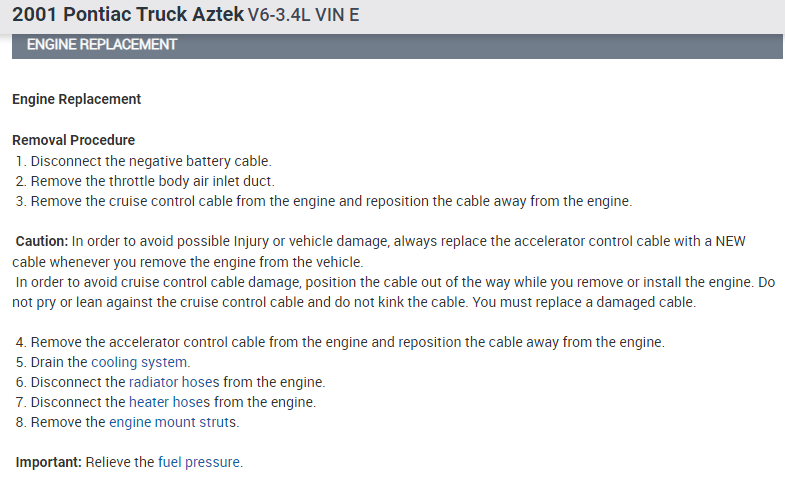Image resolution: width=785 pixels, height=490 pixels.
Task: Click step 1 about negative battery cable
Action: pyautogui.click(x=143, y=160)
